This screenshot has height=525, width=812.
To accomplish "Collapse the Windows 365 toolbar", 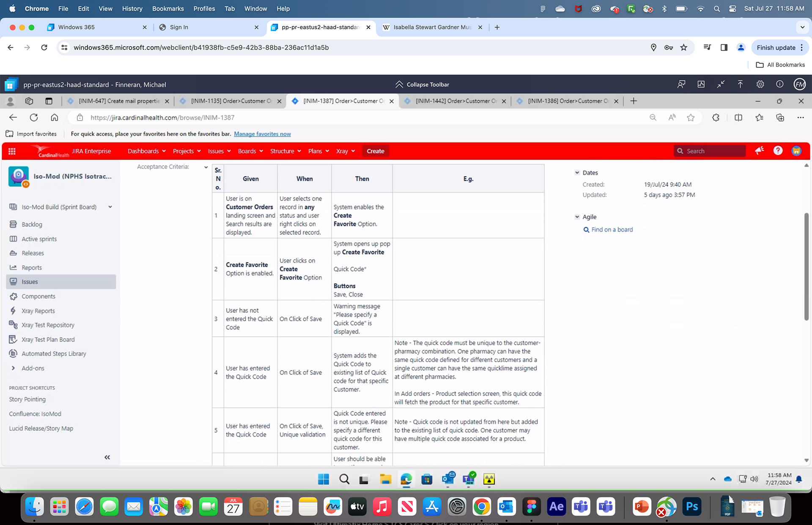I will [x=422, y=85].
